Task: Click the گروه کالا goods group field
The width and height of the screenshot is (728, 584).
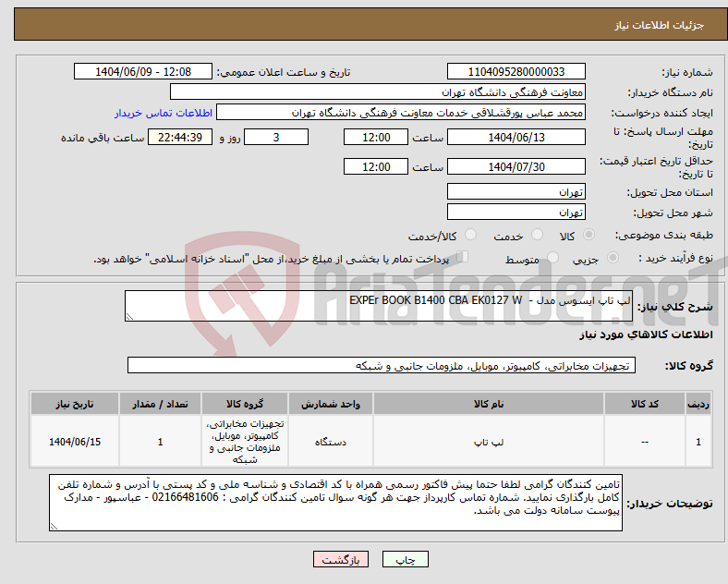Action: 382,365
